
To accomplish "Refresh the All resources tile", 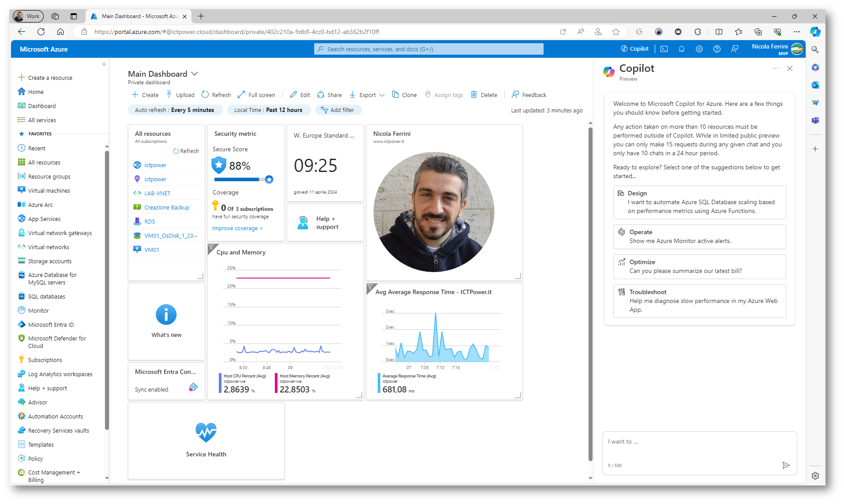I will (x=186, y=151).
